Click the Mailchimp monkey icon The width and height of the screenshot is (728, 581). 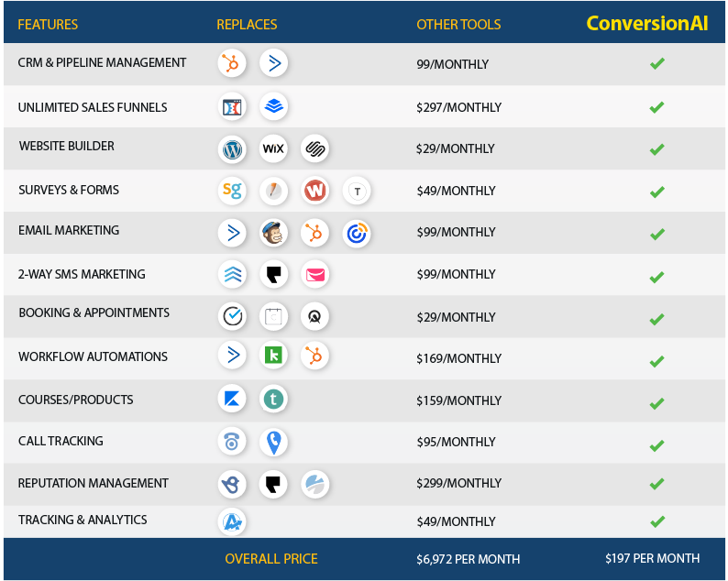[273, 233]
